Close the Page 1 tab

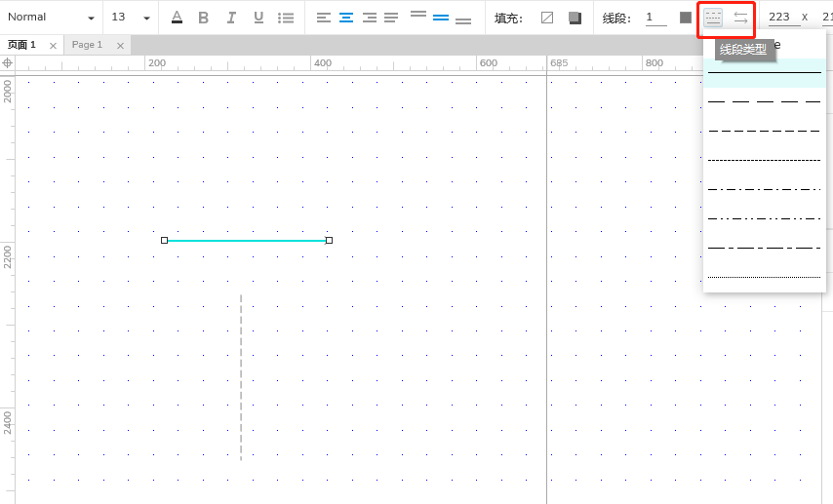(x=121, y=46)
